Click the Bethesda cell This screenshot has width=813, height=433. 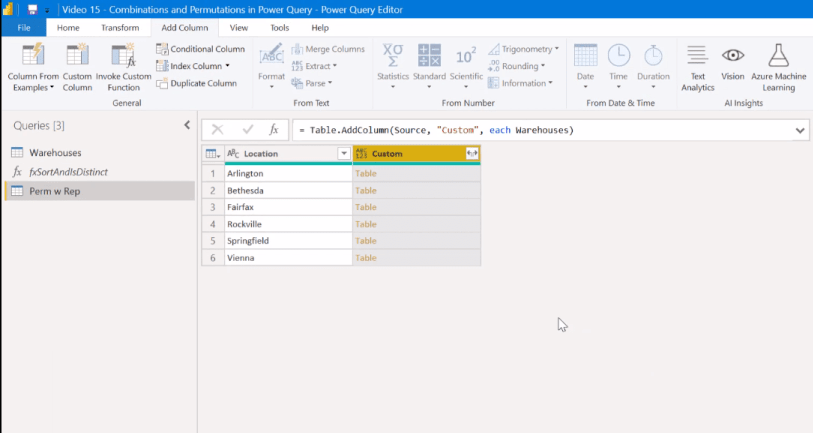(288, 190)
